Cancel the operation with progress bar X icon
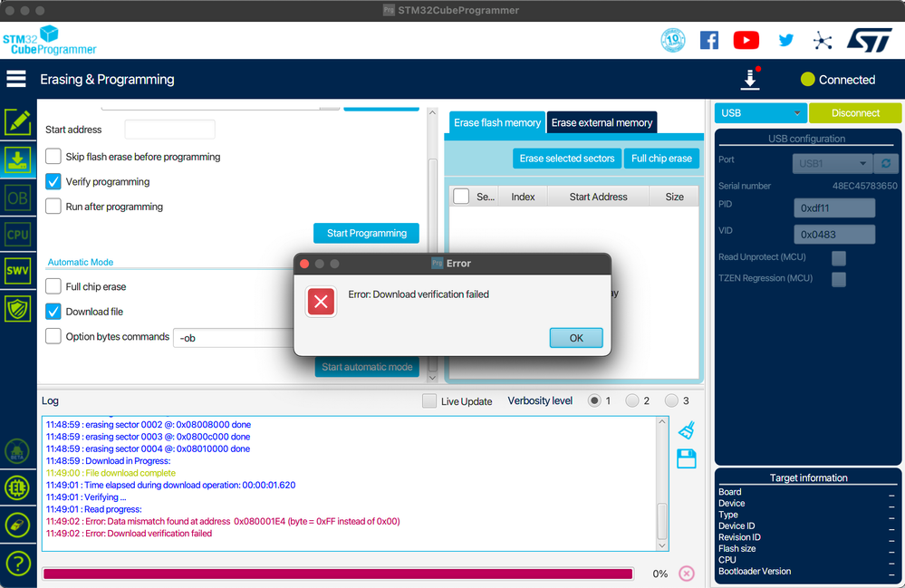 (x=687, y=573)
